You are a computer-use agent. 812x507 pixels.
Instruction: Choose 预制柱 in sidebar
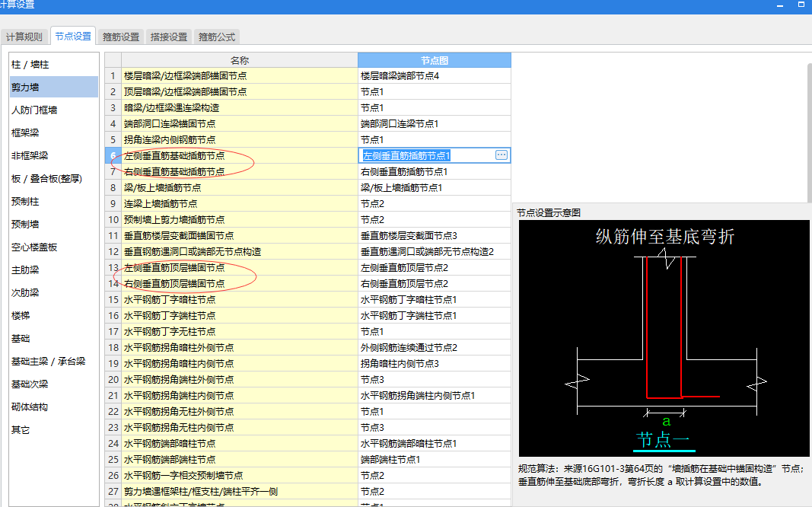pyautogui.click(x=54, y=201)
